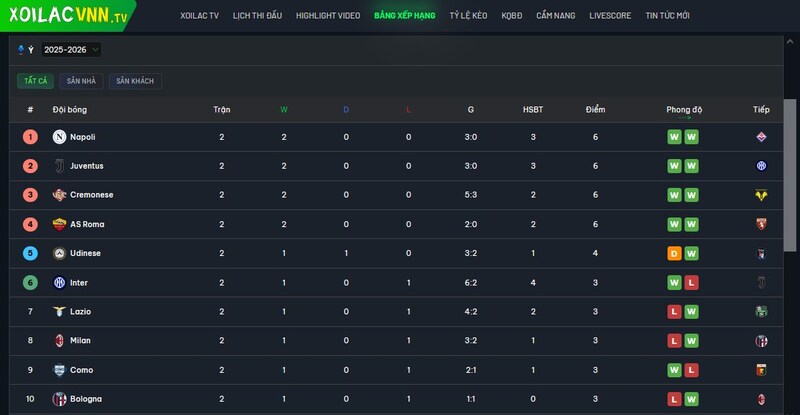Image resolution: width=800 pixels, height=415 pixels.
Task: Click rank badge 1 for Napoli
Action: tap(30, 137)
